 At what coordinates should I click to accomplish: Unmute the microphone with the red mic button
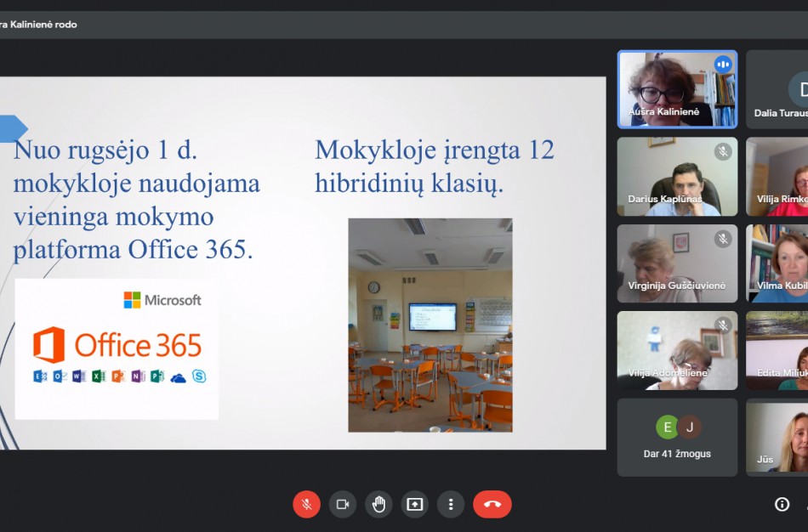[306, 504]
